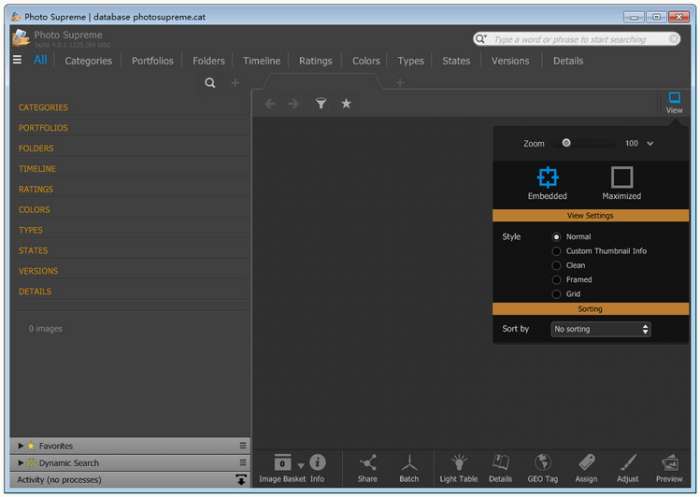Click the GEO Tag icon

tap(543, 466)
